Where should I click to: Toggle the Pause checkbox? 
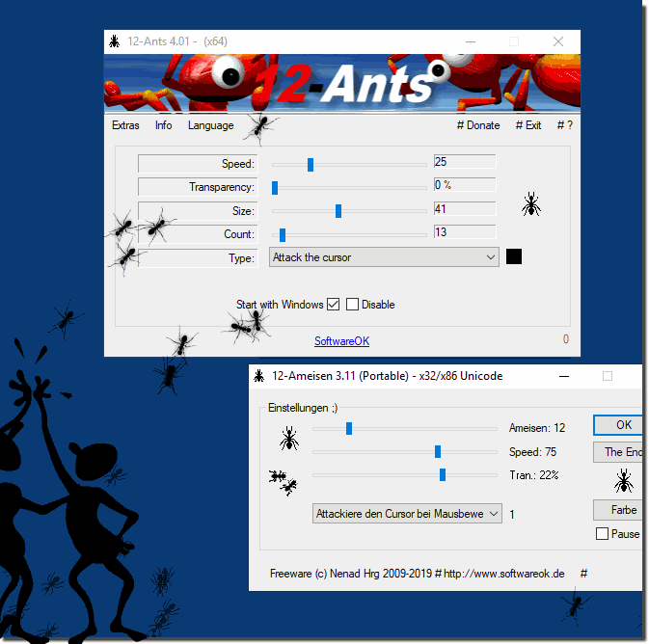pos(602,533)
